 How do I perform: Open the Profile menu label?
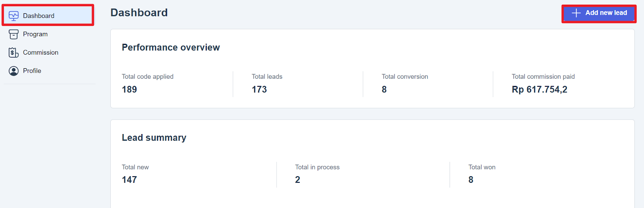point(32,71)
